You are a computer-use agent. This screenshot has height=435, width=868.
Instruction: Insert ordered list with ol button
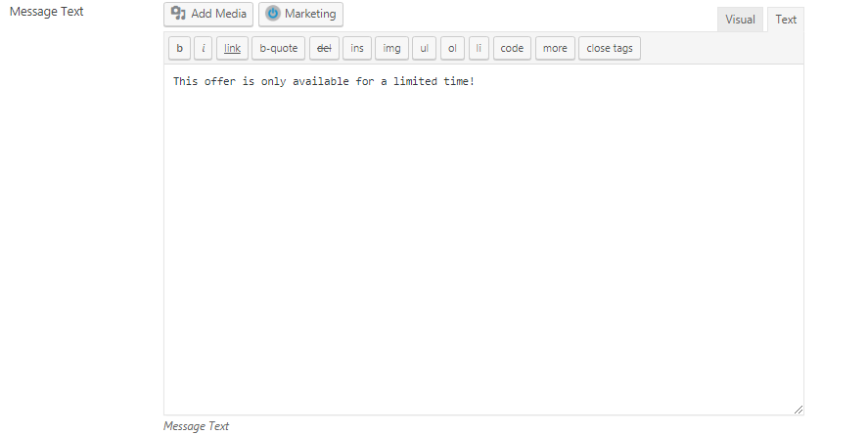pyautogui.click(x=452, y=48)
